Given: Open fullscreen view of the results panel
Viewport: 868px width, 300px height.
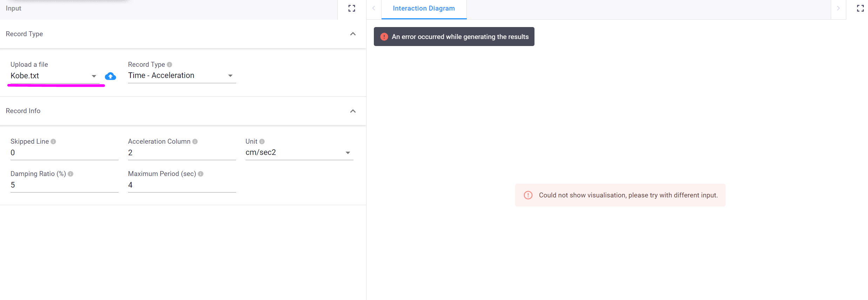Looking at the screenshot, I should click(x=860, y=8).
